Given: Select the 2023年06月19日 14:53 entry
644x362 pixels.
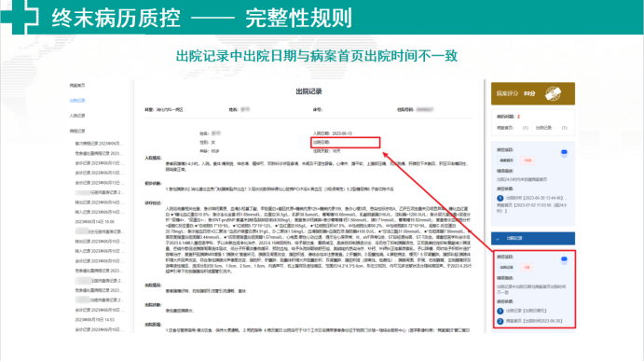Looking at the screenshot, I should (95, 320).
